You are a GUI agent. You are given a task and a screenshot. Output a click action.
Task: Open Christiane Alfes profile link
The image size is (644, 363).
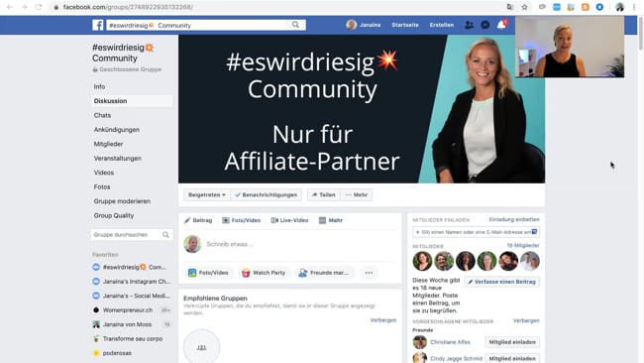(x=450, y=342)
